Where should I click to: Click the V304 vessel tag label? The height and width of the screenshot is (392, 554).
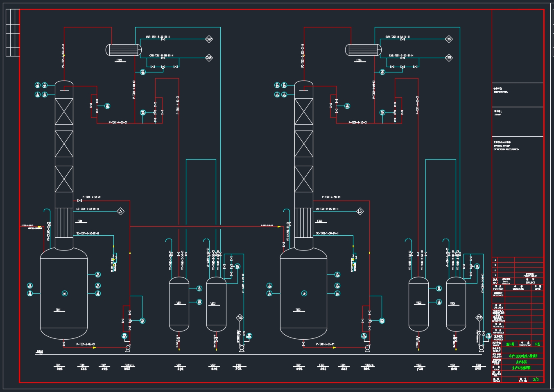point(452,304)
